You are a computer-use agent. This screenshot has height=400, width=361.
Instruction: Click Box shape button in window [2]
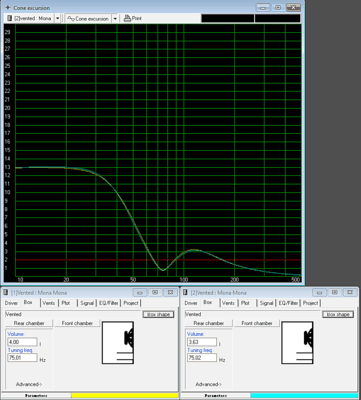pos(338,314)
